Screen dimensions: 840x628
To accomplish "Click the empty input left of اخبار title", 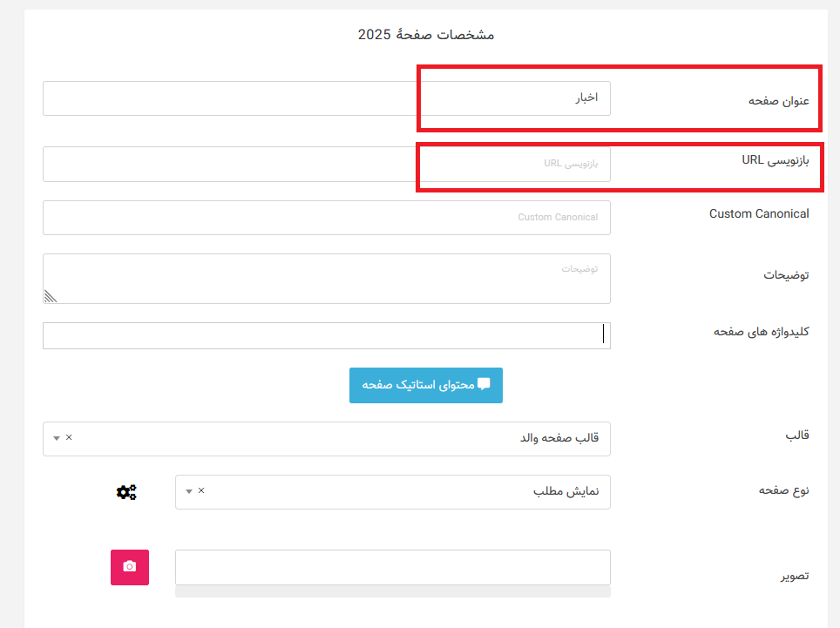I will coord(227,98).
